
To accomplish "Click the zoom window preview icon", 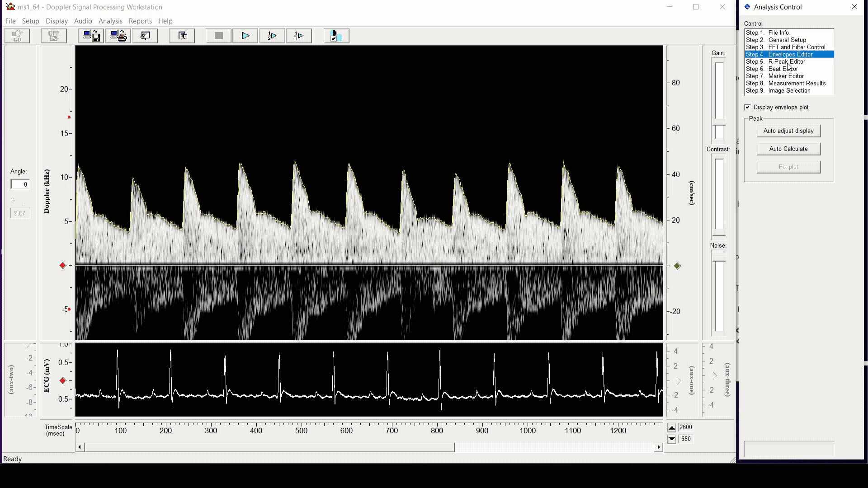I will [x=145, y=36].
